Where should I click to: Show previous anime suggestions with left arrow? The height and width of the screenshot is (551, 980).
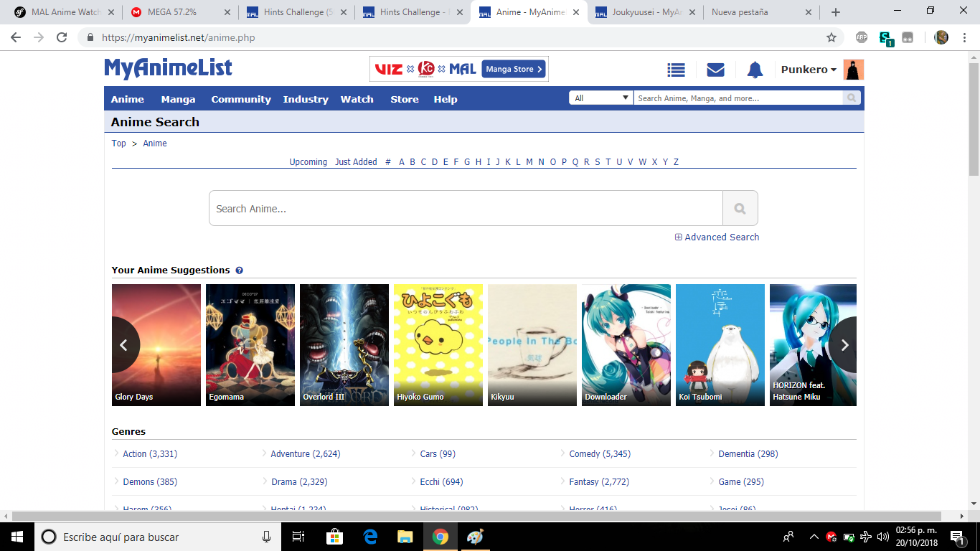123,345
